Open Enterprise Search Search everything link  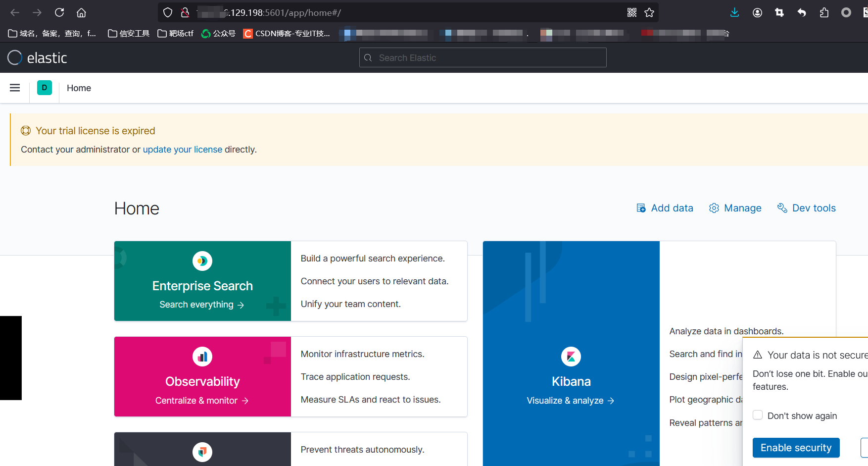202,305
